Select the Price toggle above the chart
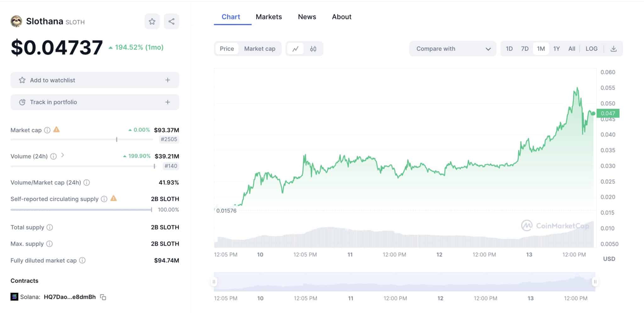 click(x=227, y=48)
